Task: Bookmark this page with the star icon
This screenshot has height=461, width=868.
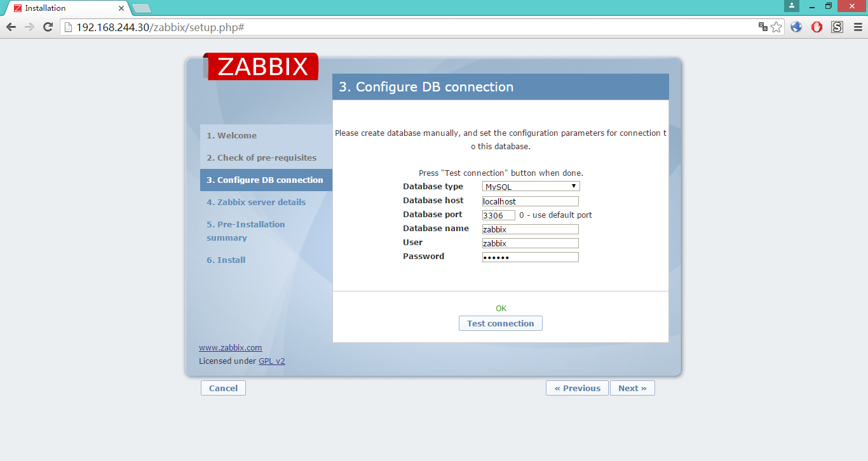Action: pos(776,27)
